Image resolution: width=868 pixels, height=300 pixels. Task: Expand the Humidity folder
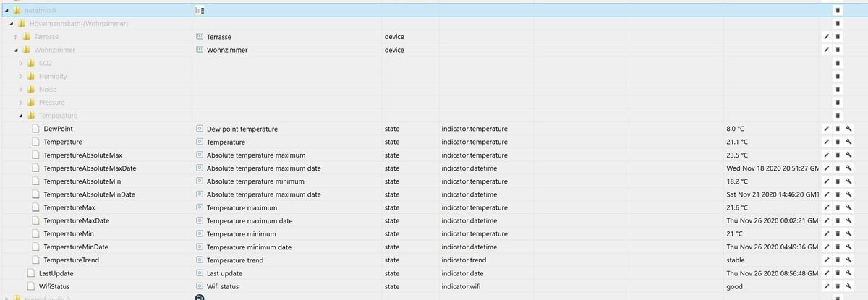click(21, 76)
